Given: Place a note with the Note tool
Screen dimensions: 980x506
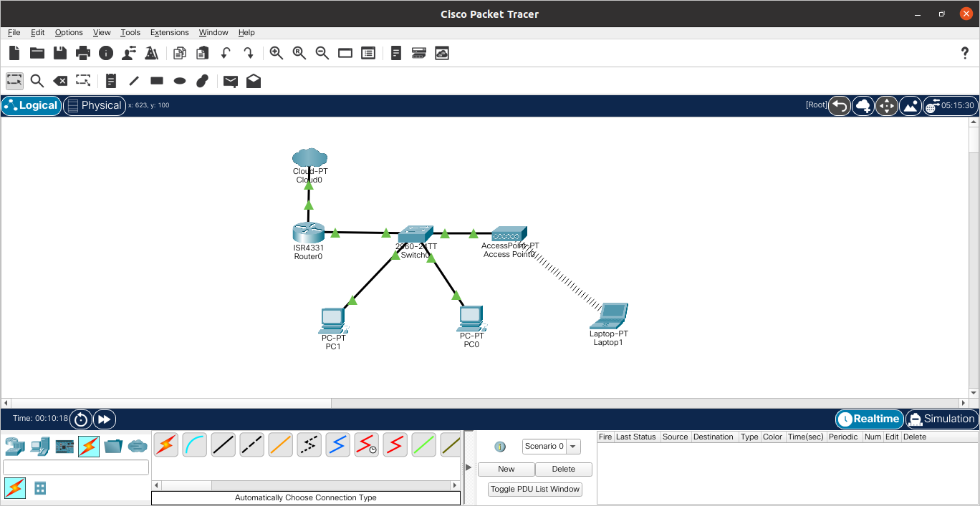Looking at the screenshot, I should pyautogui.click(x=111, y=81).
